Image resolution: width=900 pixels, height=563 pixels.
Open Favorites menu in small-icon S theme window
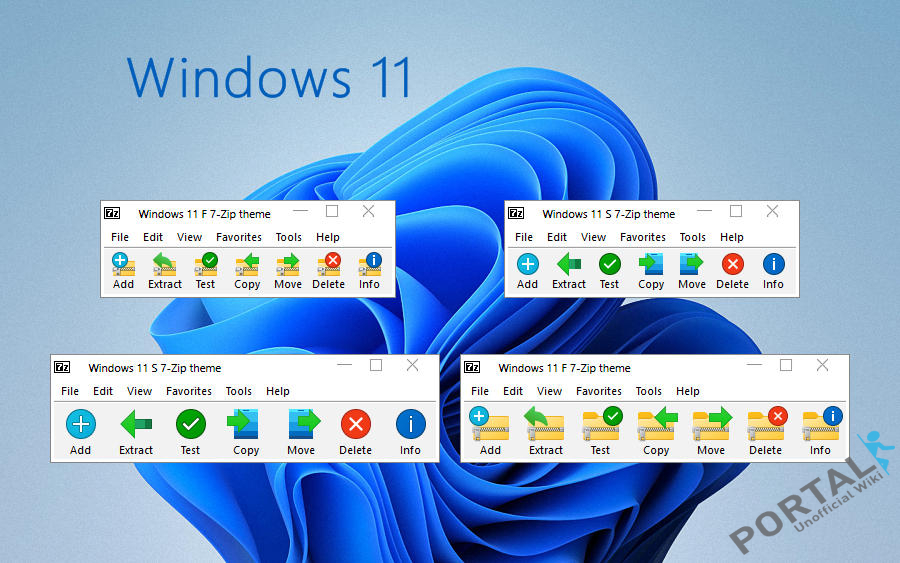[x=643, y=237]
